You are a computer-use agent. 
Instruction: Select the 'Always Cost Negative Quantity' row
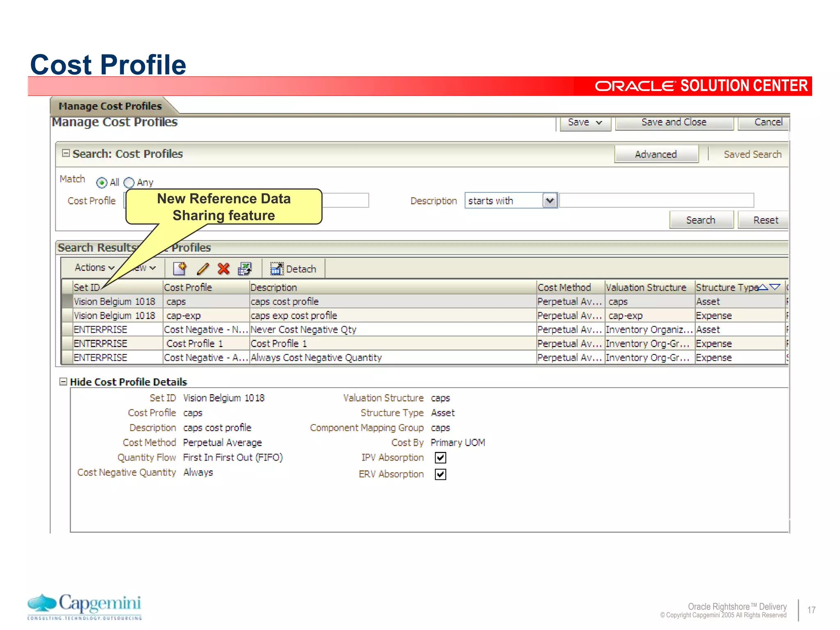tap(424, 357)
